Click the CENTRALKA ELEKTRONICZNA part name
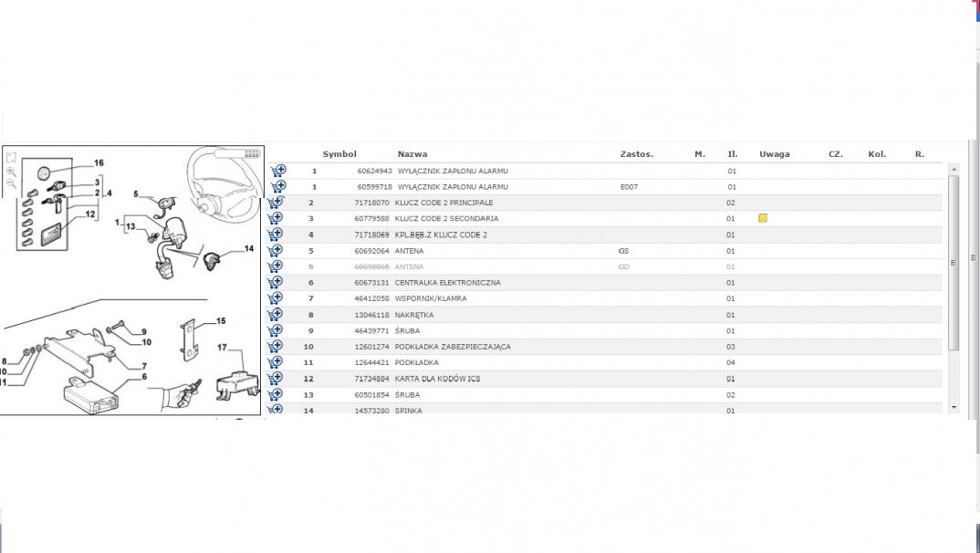This screenshot has width=980, height=553. [x=447, y=283]
